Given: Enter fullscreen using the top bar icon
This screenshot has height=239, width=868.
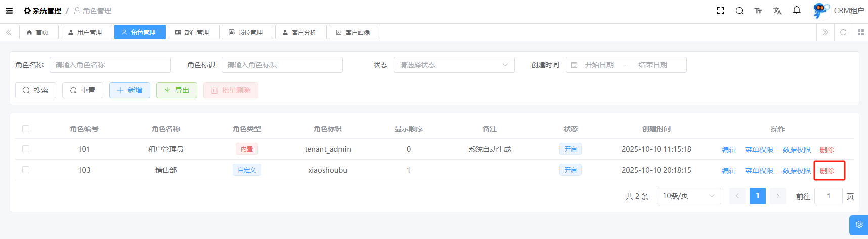Looking at the screenshot, I should click(x=721, y=11).
